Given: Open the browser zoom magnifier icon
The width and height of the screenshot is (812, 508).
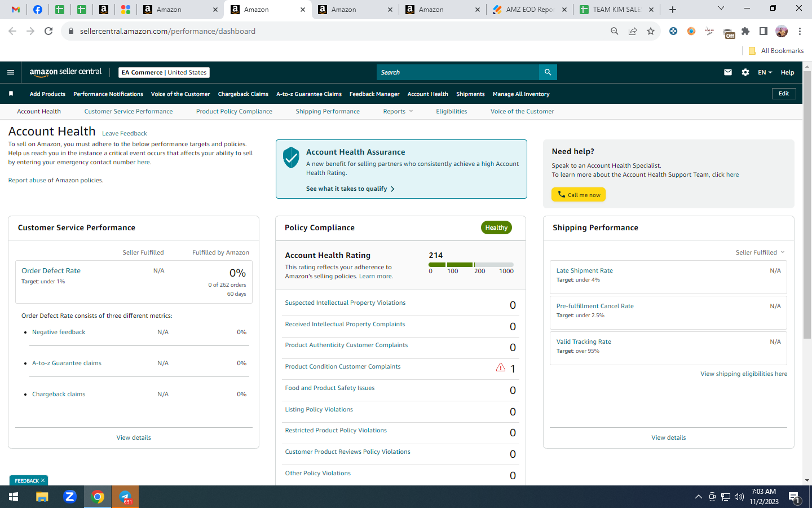Looking at the screenshot, I should click(x=615, y=31).
